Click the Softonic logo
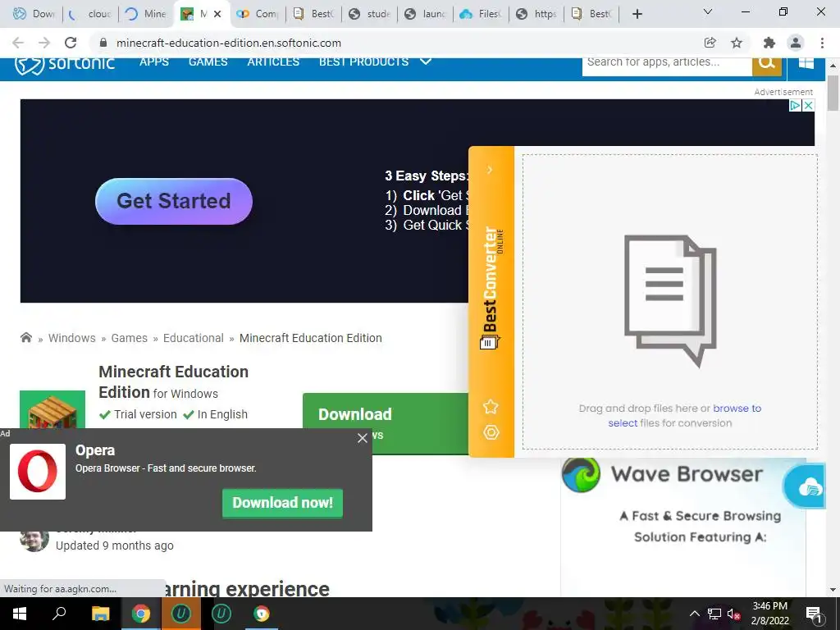840x630 pixels. click(x=64, y=64)
